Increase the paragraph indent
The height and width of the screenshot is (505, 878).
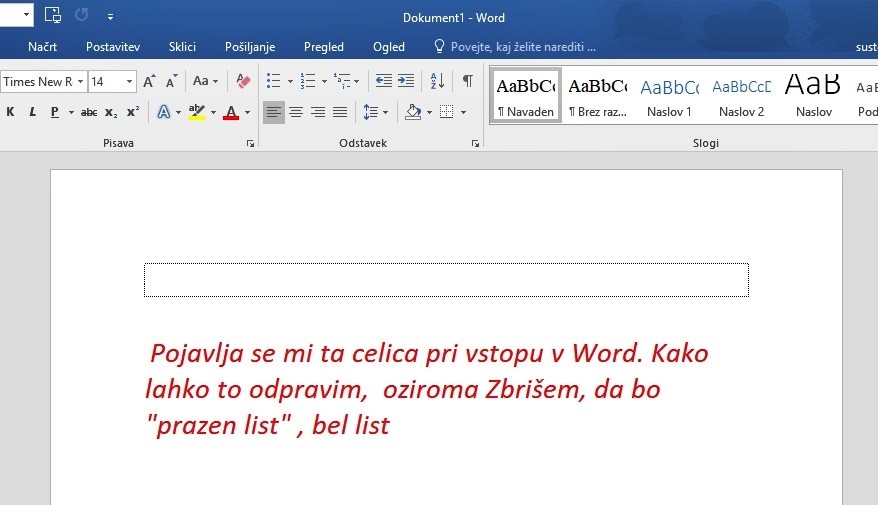click(406, 82)
